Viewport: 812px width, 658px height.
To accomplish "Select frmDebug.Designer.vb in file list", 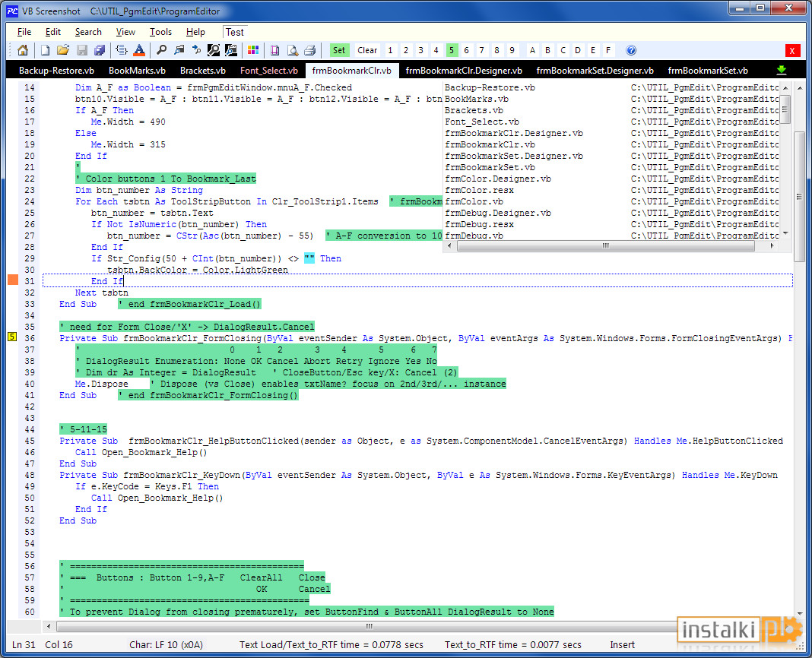I will [497, 213].
